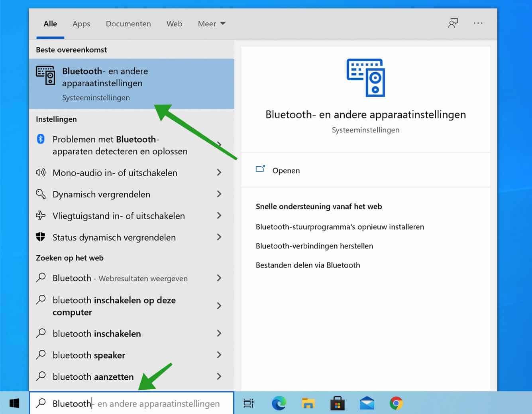Switch to the Documenten tab
The height and width of the screenshot is (414, 532).
[128, 24]
